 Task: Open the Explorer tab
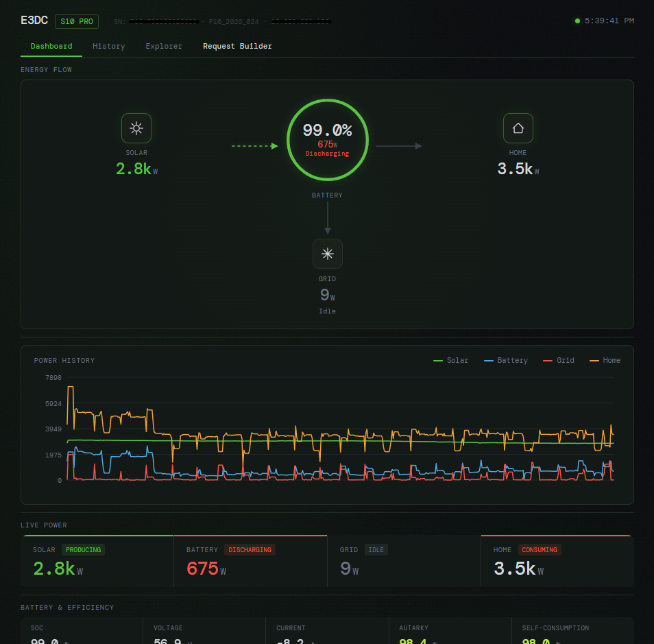point(163,47)
